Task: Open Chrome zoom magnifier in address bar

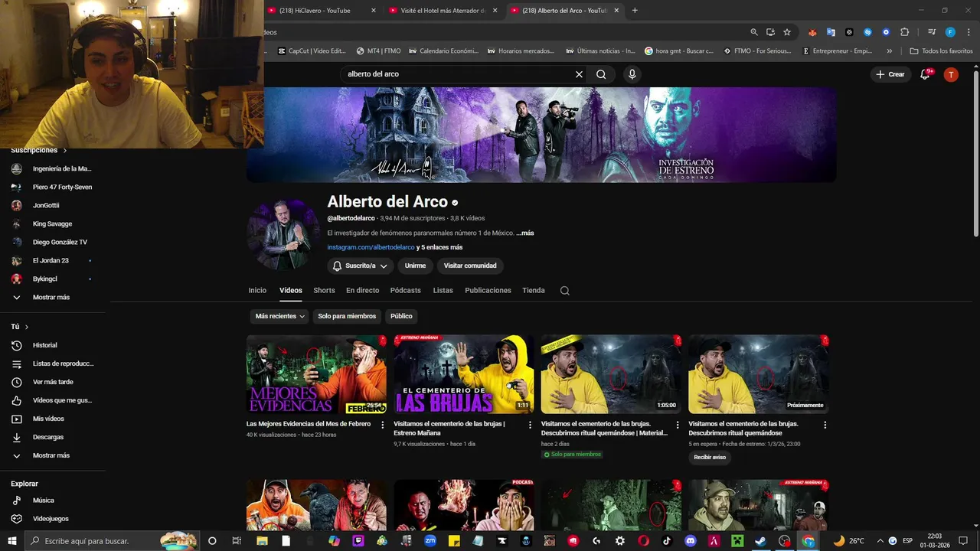Action: tap(754, 32)
